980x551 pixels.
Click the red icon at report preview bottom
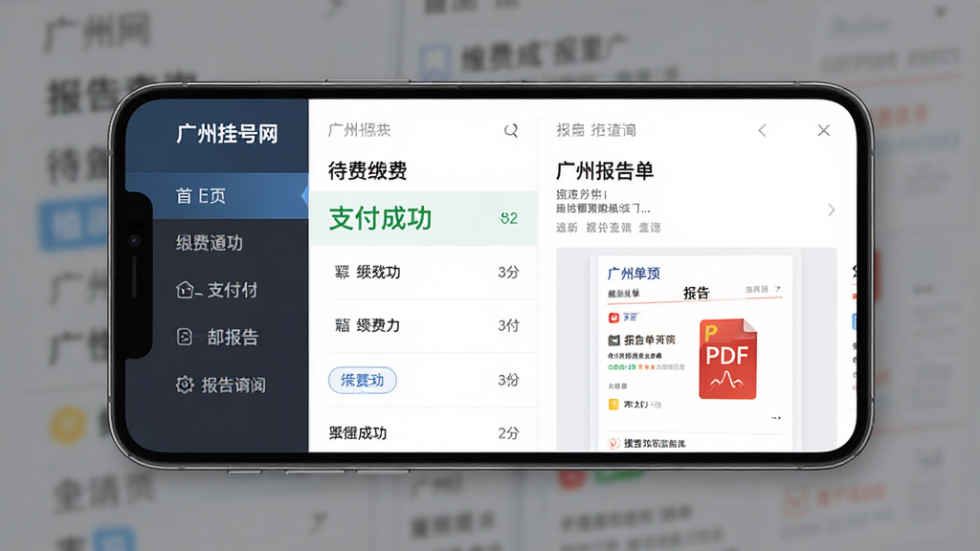pos(613,443)
